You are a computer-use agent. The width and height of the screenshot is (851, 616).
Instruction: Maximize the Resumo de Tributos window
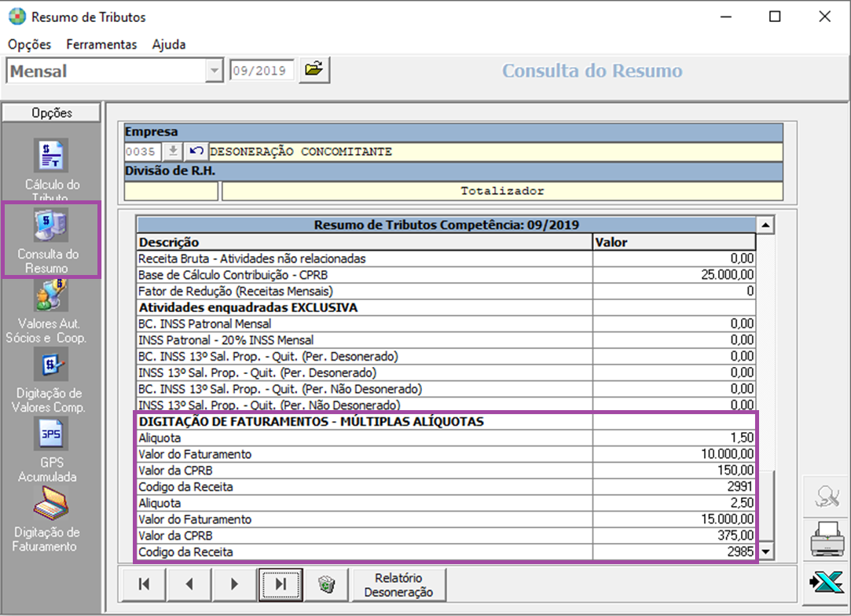click(775, 16)
